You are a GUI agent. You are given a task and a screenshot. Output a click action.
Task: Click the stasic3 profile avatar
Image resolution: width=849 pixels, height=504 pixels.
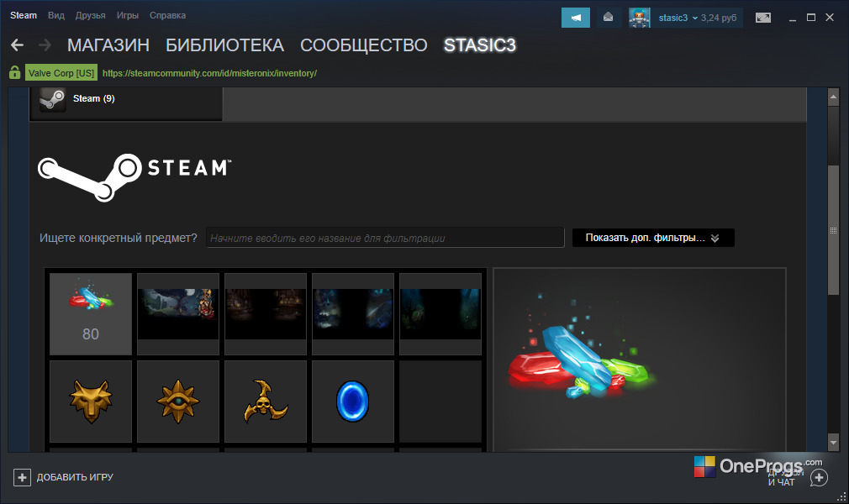click(x=640, y=18)
